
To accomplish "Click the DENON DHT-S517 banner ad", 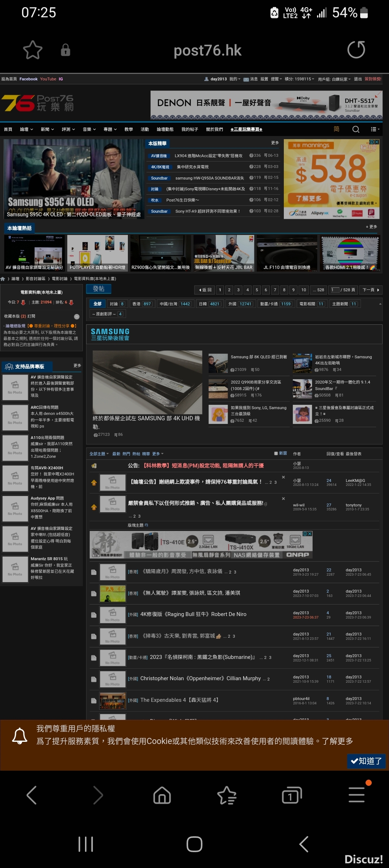I will coord(266,105).
